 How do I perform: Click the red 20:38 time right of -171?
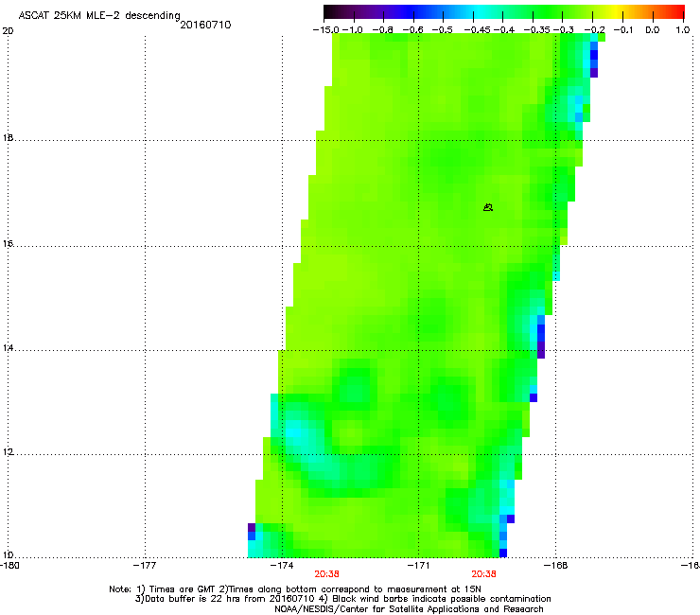(x=484, y=574)
